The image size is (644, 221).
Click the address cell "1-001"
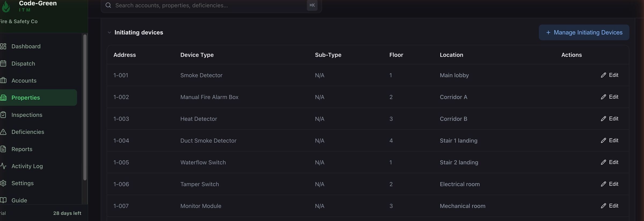pyautogui.click(x=121, y=75)
